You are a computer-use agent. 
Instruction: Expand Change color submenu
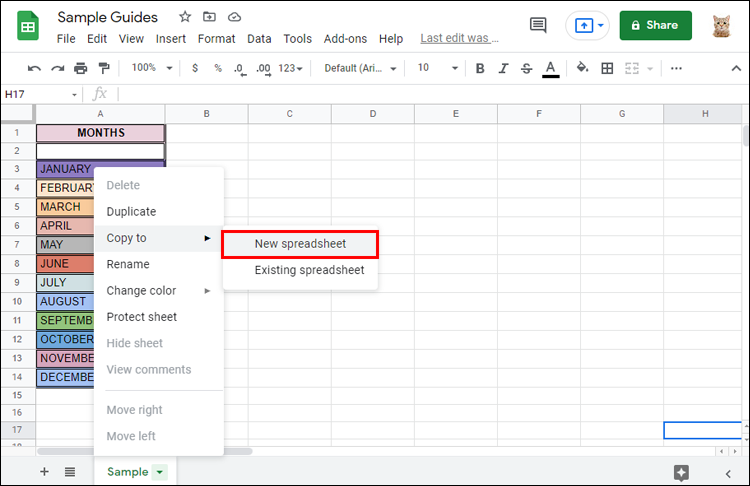click(x=159, y=290)
